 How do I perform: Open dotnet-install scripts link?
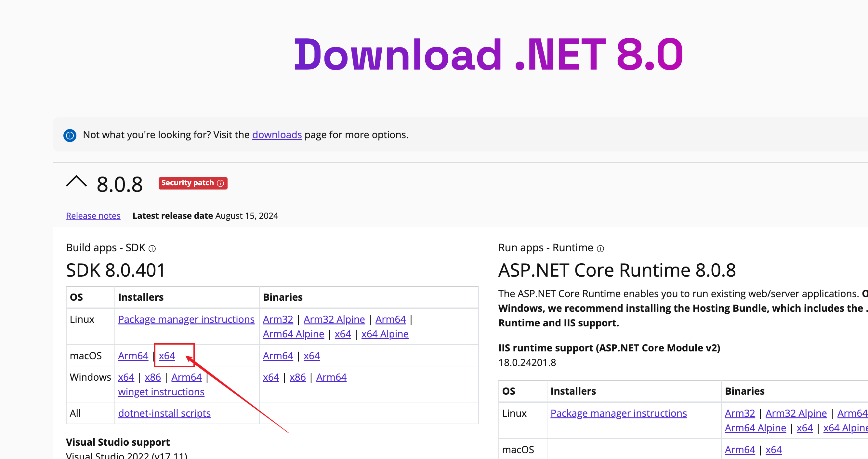tap(164, 413)
